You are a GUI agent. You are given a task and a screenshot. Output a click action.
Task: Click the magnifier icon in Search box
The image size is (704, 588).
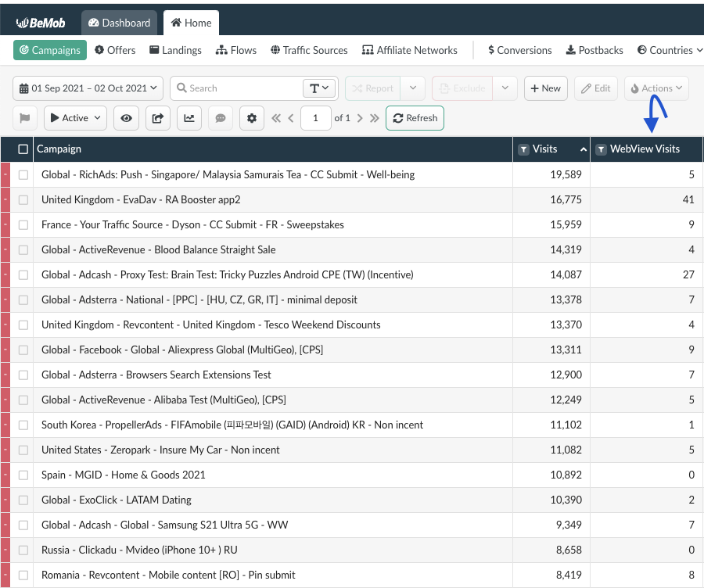click(x=181, y=88)
